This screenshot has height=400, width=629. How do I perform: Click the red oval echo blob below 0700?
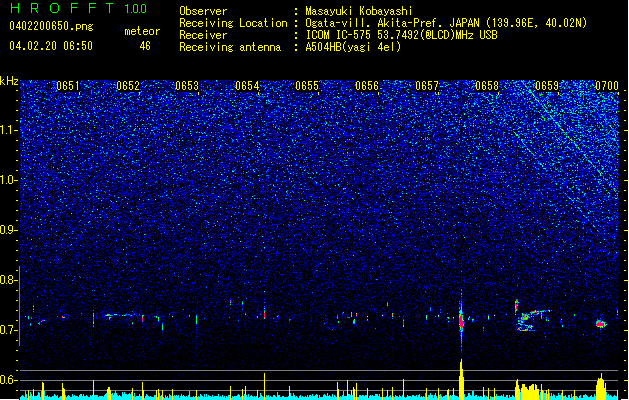[x=601, y=324]
